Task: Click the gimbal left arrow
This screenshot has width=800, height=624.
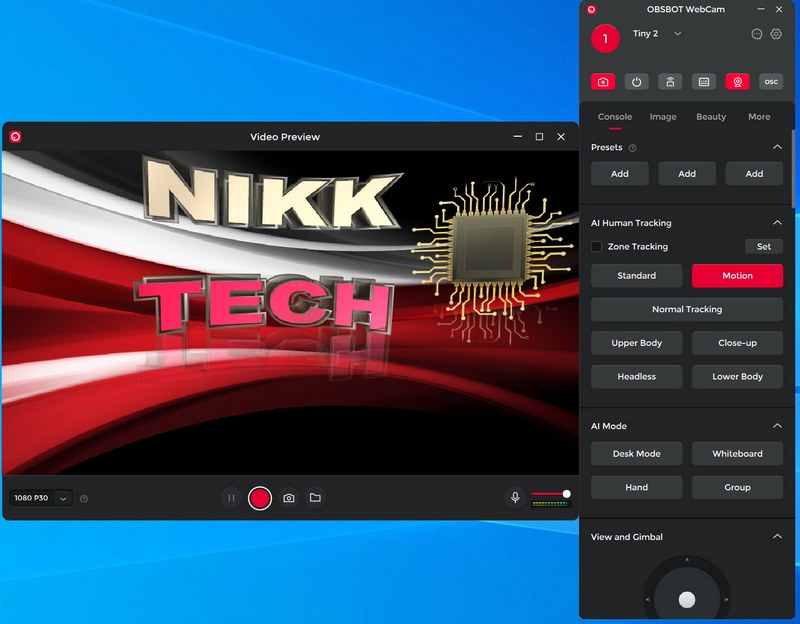Action: click(647, 600)
